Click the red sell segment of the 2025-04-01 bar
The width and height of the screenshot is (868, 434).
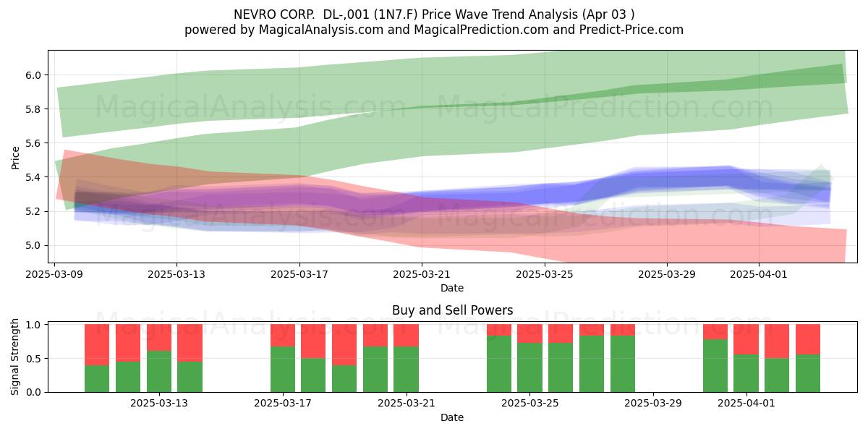[x=746, y=339]
